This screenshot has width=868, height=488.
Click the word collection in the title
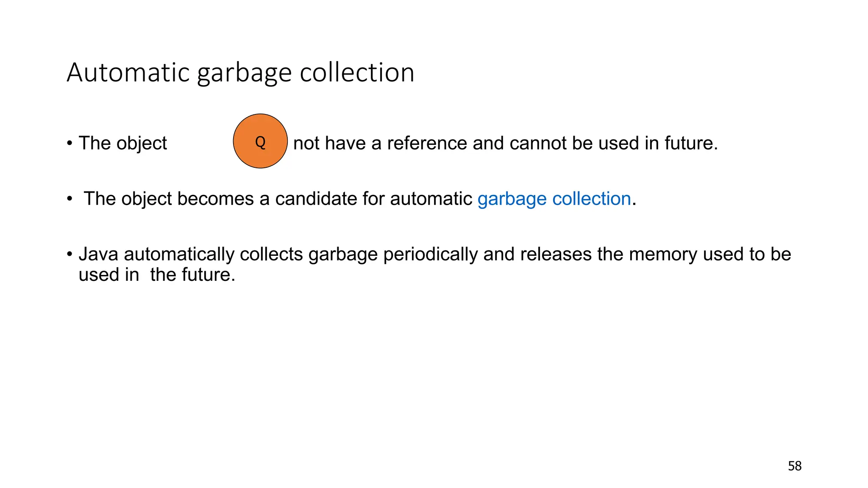[357, 72]
